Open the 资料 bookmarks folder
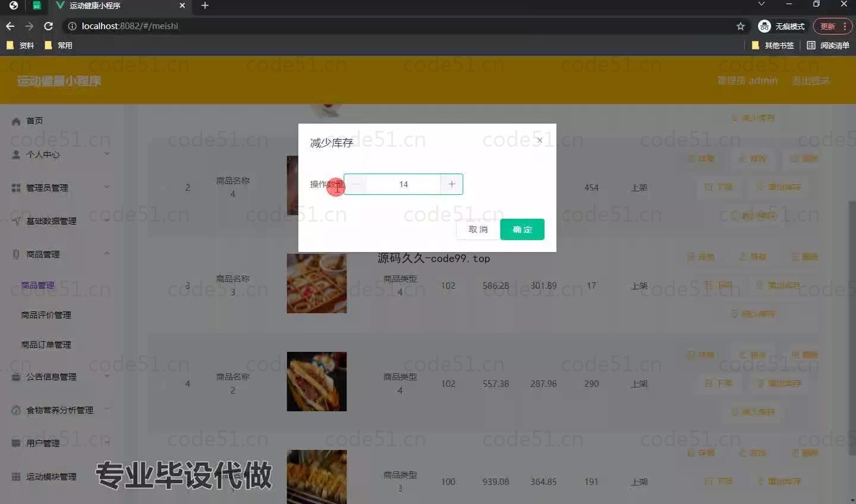The width and height of the screenshot is (856, 504). coord(20,45)
